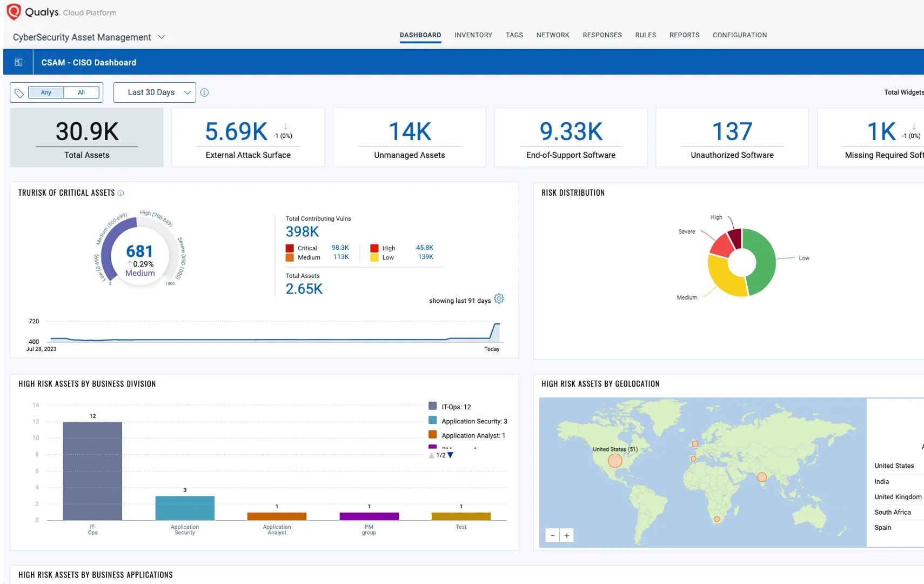This screenshot has width=924, height=584.
Task: Select the Any tag filter option
Action: [x=45, y=92]
